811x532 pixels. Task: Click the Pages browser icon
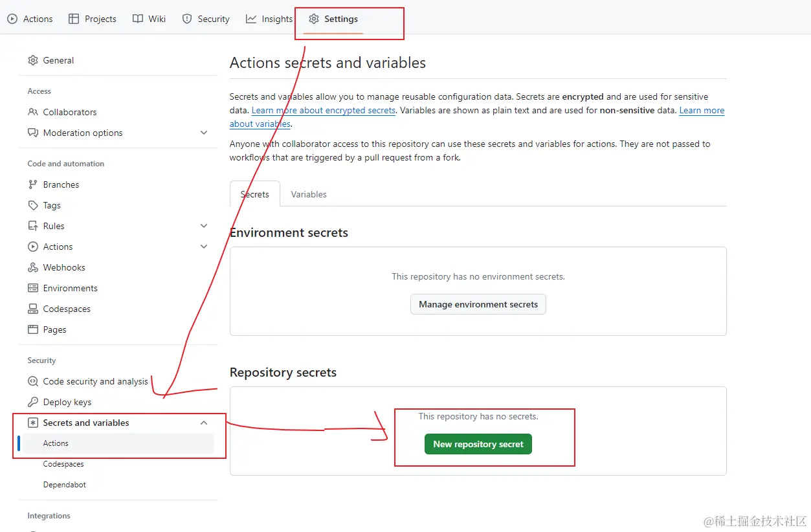coord(33,329)
